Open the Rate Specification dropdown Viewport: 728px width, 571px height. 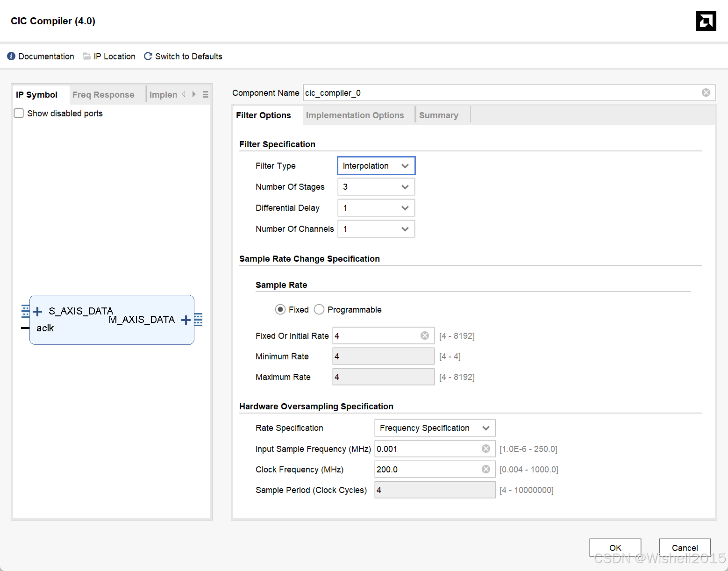[435, 428]
